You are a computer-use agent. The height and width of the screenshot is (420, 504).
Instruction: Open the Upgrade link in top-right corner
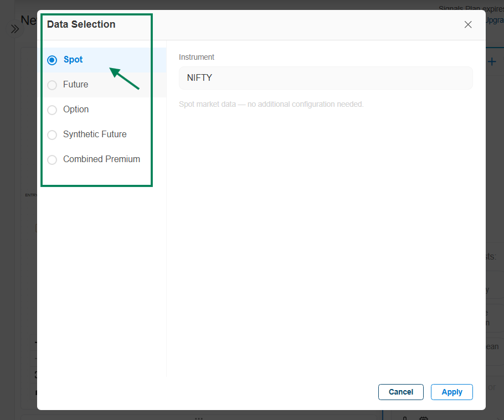[x=494, y=20]
